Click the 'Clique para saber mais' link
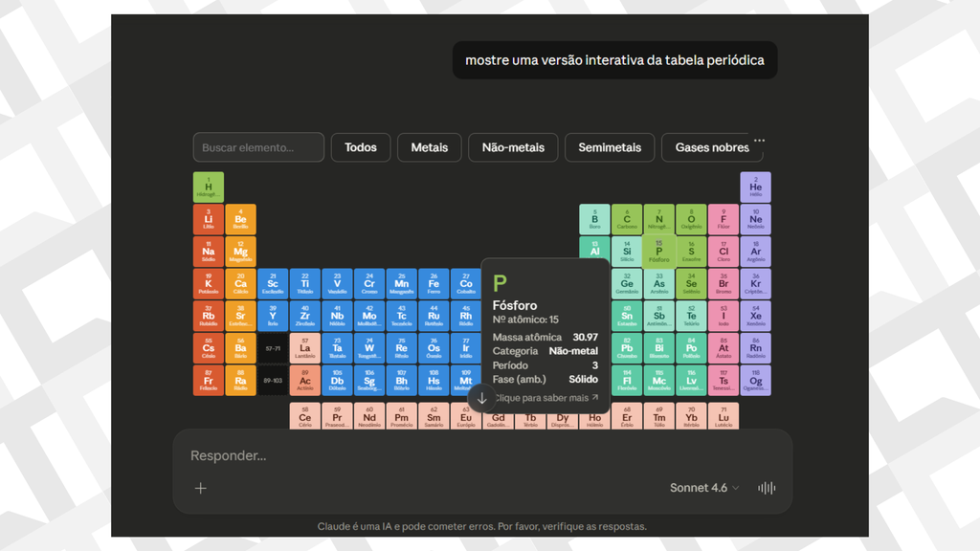This screenshot has height=551, width=980. click(x=546, y=398)
